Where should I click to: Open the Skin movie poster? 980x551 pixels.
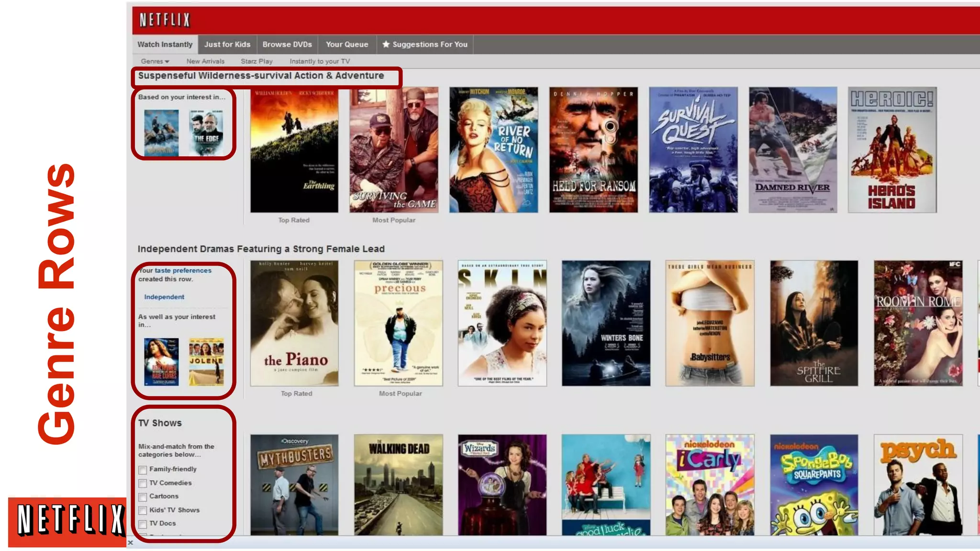pos(502,323)
